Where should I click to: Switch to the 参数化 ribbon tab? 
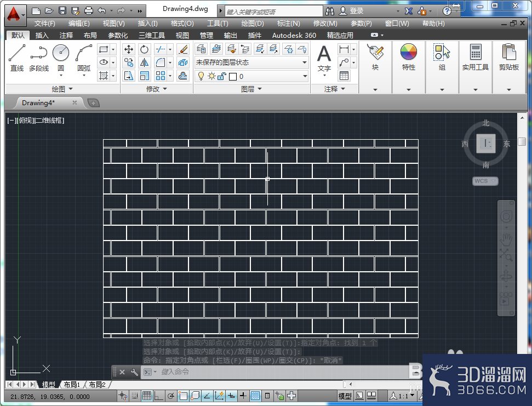click(117, 35)
